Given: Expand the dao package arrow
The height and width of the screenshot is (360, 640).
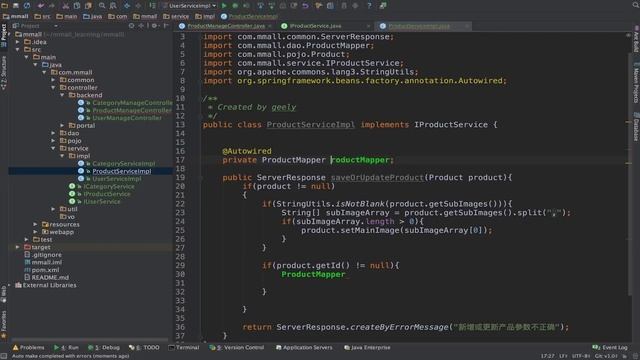Looking at the screenshot, I should coord(53,133).
